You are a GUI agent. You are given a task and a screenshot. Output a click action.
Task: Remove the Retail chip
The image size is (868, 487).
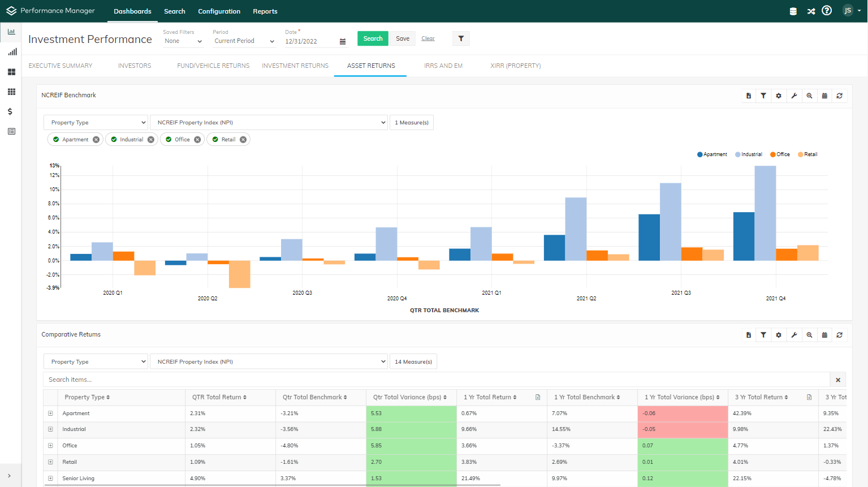click(x=243, y=140)
